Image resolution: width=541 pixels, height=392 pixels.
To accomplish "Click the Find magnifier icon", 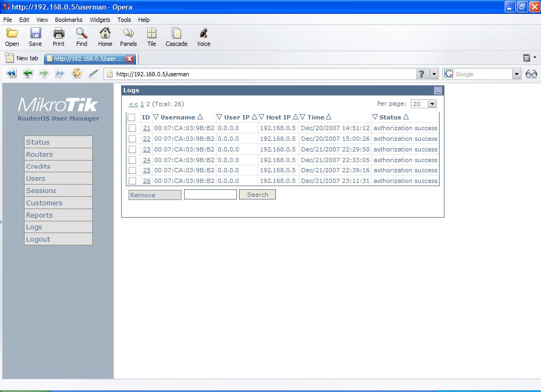I will 82,33.
